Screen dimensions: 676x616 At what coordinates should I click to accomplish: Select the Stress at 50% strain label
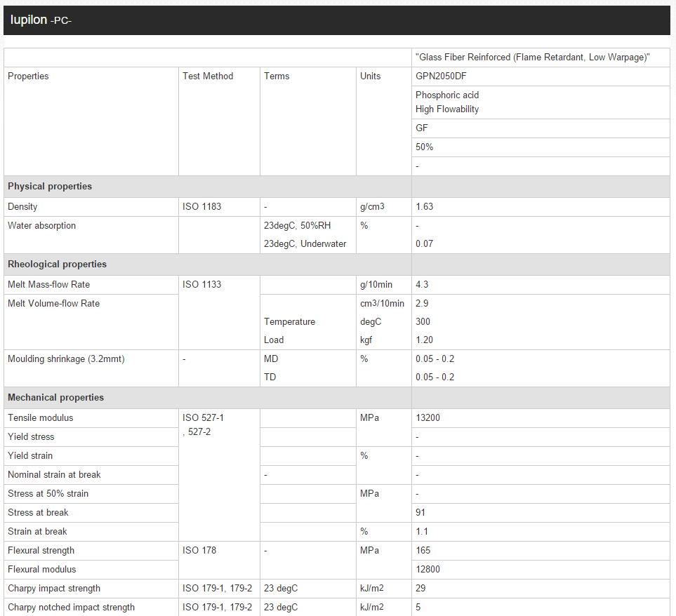[x=48, y=494]
